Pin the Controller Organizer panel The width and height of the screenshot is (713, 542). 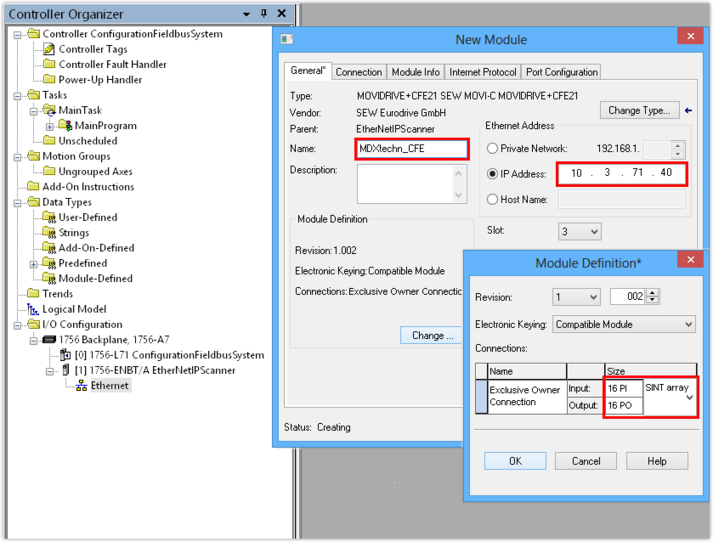(264, 14)
